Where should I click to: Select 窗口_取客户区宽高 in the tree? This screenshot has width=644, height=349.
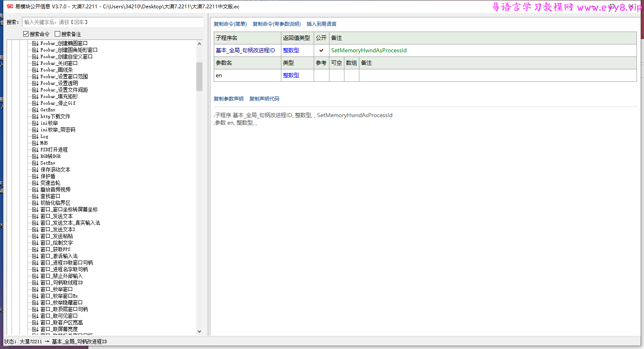pyautogui.click(x=61, y=322)
